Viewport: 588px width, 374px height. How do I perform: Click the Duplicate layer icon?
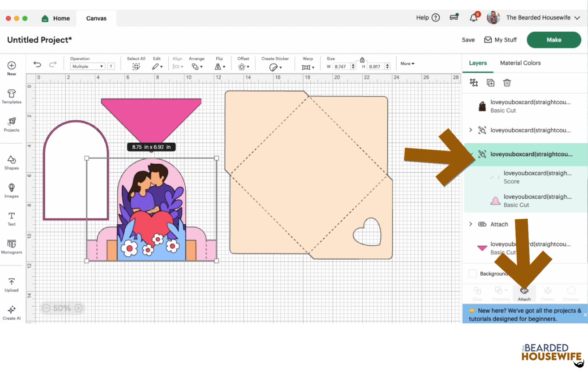pos(490,83)
